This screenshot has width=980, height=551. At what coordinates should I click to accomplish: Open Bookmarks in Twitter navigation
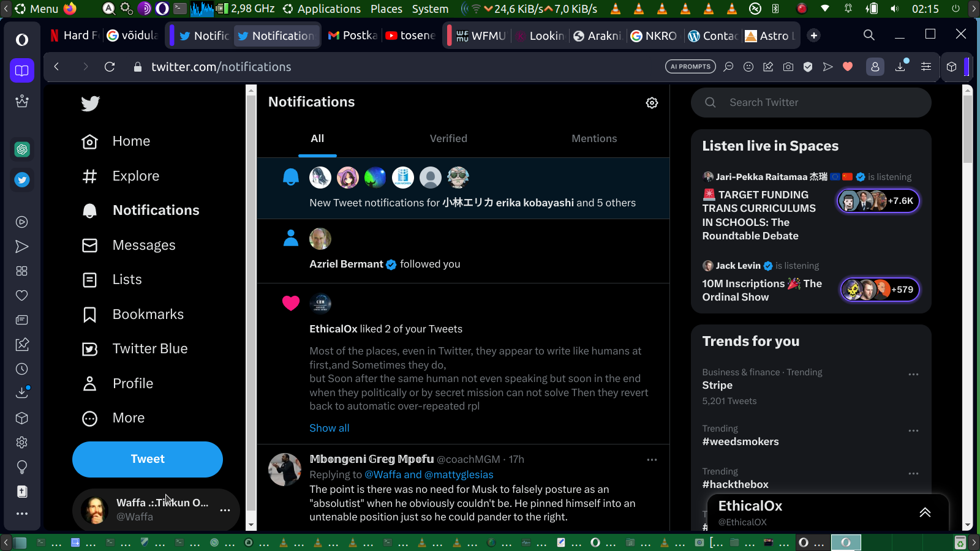133,315
